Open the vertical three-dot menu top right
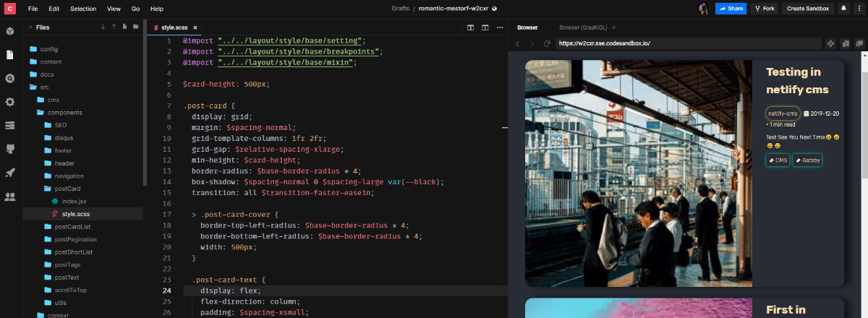This screenshot has width=868, height=318. coord(858,9)
